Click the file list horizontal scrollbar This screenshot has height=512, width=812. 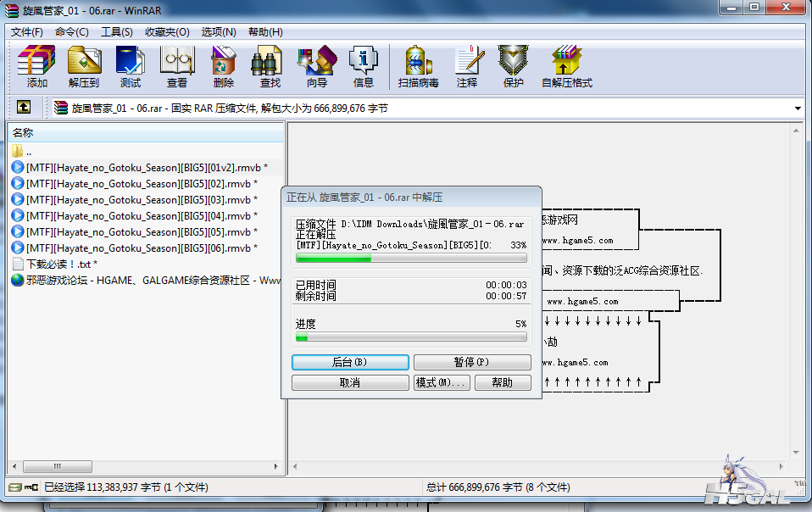144,466
